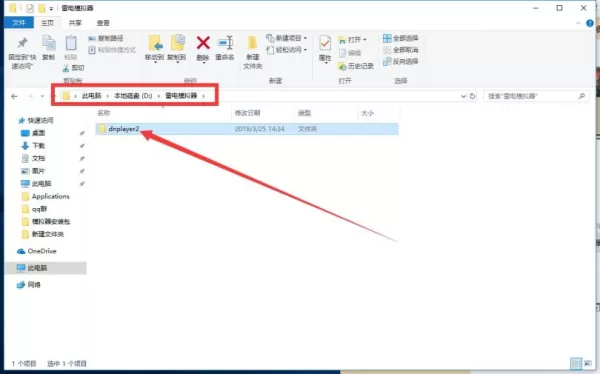This screenshot has height=374, width=600.
Task: Open 桌面 (Desktop) in sidebar
Action: coord(38,133)
